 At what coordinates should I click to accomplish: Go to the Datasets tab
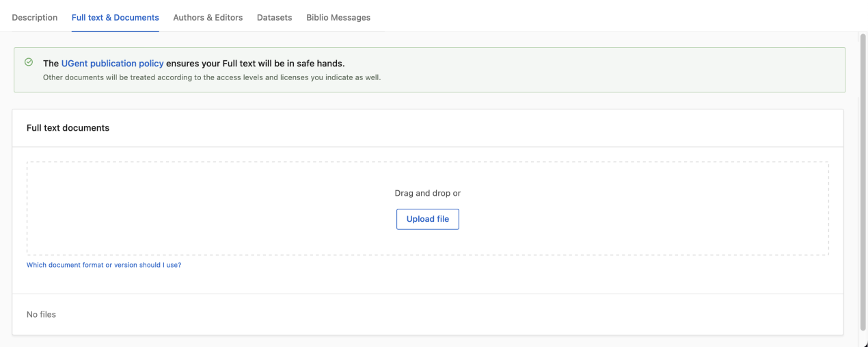tap(275, 18)
